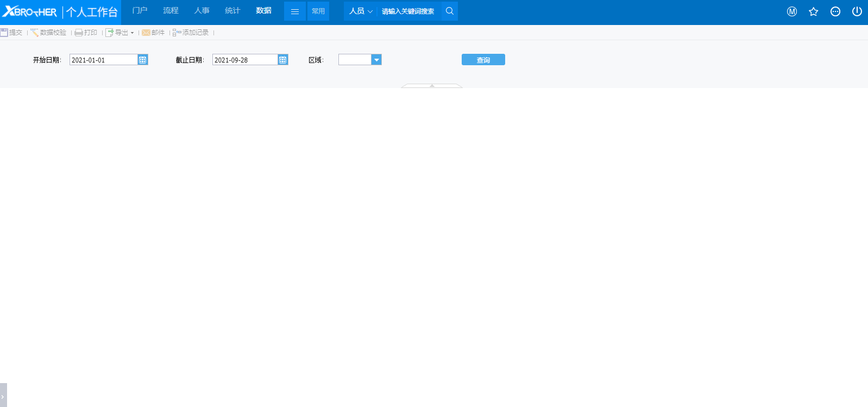Collapse the query panel using the up arrow handle
The width and height of the screenshot is (868, 407).
pyautogui.click(x=432, y=86)
